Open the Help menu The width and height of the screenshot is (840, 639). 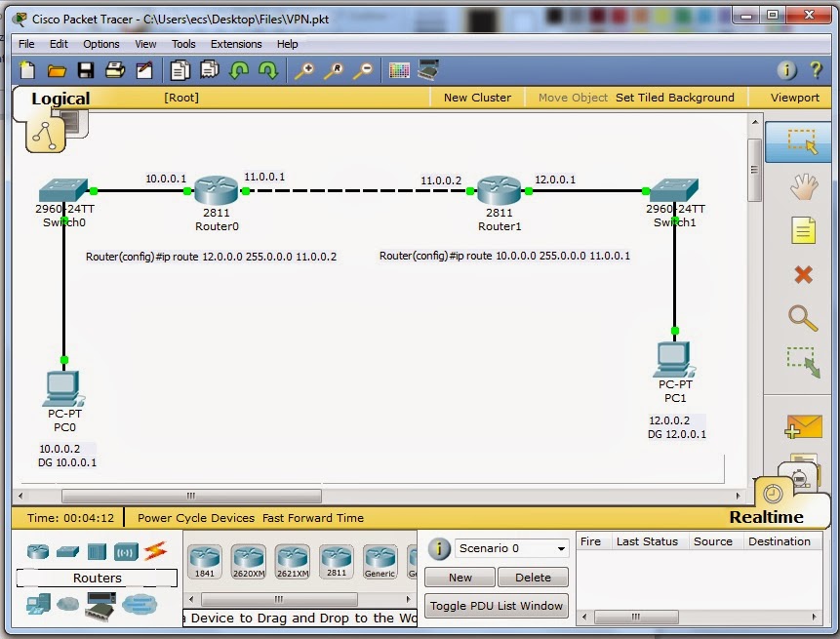point(287,44)
